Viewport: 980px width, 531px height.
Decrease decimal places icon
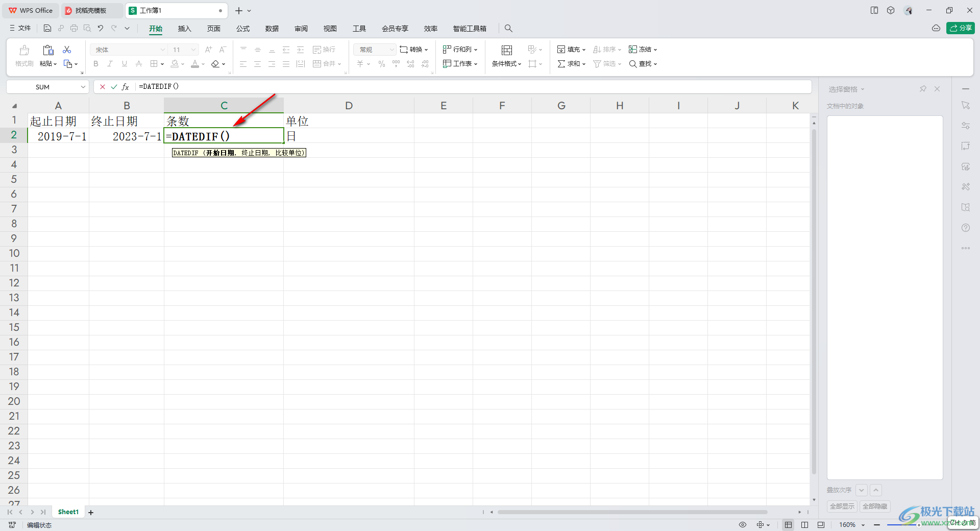click(x=425, y=64)
